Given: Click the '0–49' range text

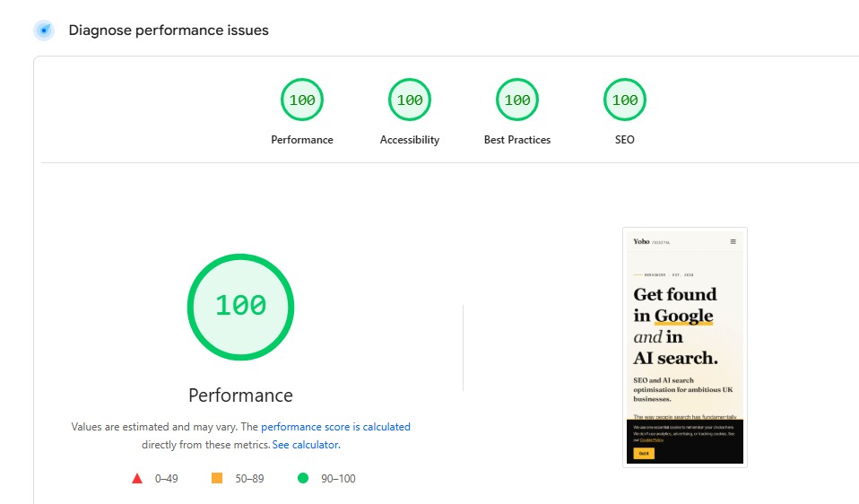Looking at the screenshot, I should point(167,479).
